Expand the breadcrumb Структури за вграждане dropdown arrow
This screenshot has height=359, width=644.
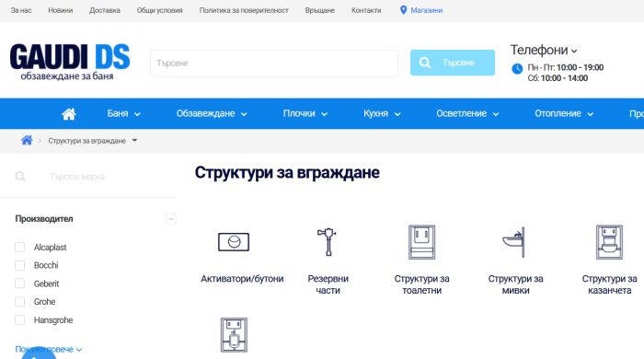point(134,141)
